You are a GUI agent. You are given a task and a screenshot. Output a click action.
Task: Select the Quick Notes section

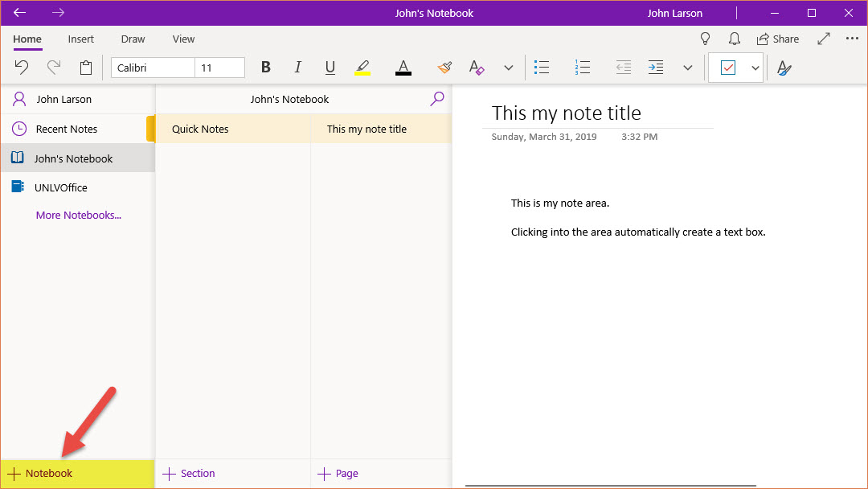tap(200, 129)
